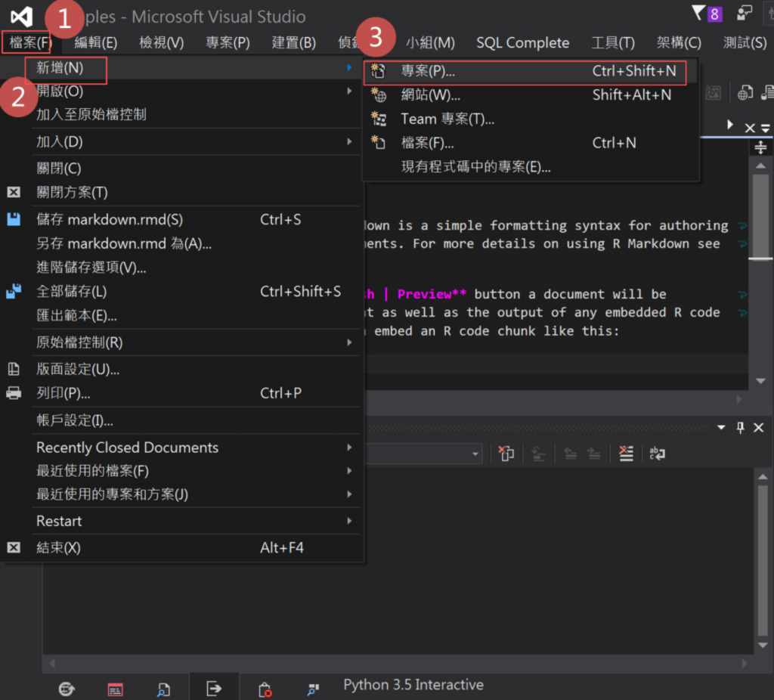Image resolution: width=774 pixels, height=700 pixels.
Task: Click the new website icon beside 網站(W)
Action: (378, 94)
